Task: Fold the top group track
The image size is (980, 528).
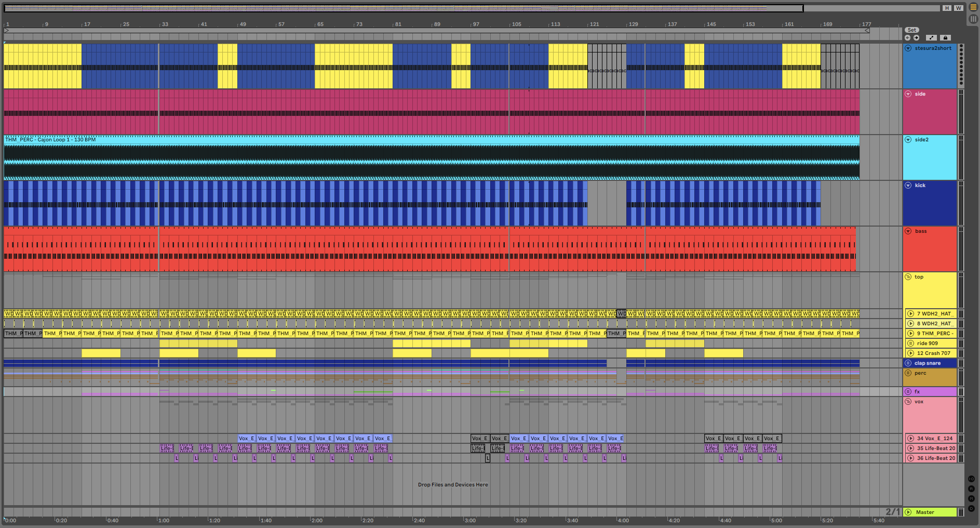Action: [908, 277]
